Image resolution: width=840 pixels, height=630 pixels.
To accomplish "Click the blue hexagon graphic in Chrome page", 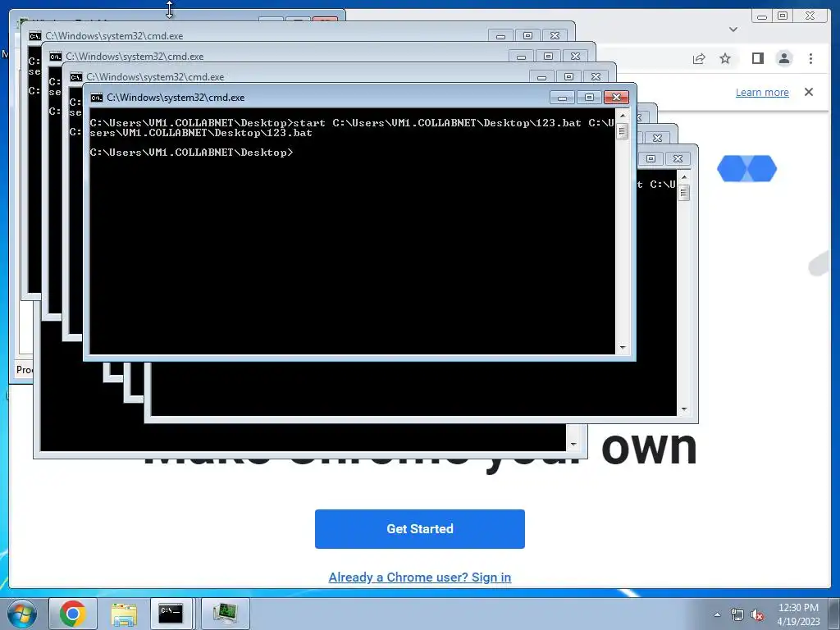I will click(x=746, y=169).
